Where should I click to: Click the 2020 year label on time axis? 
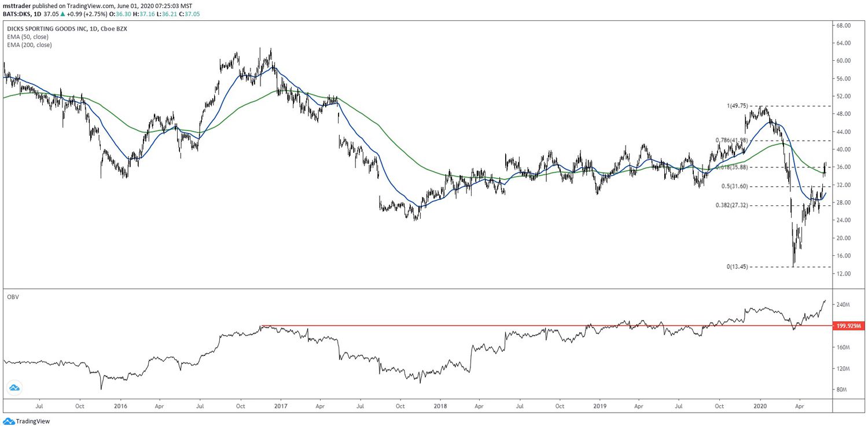pos(759,407)
